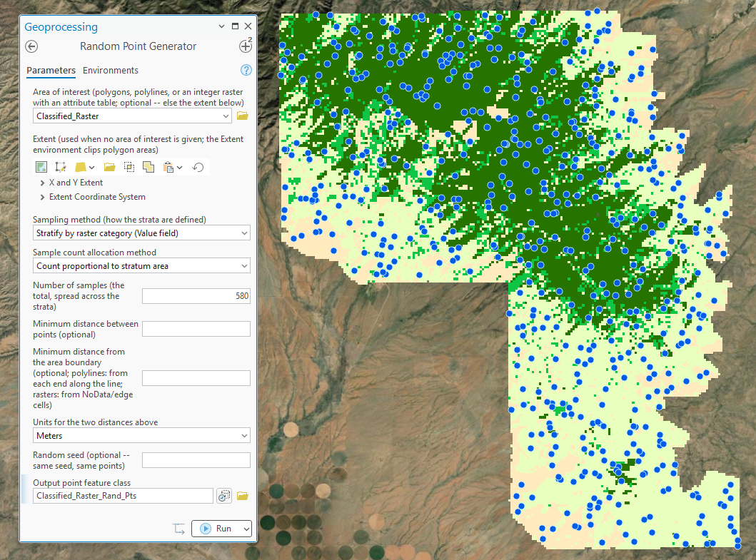Reset extent with the undo arrow icon
This screenshot has width=756, height=560.
pos(198,167)
